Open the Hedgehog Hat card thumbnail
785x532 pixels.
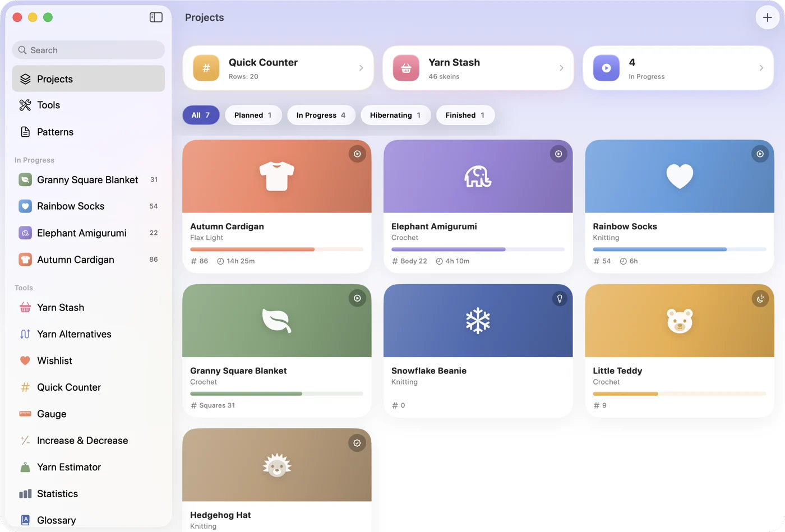click(277, 465)
